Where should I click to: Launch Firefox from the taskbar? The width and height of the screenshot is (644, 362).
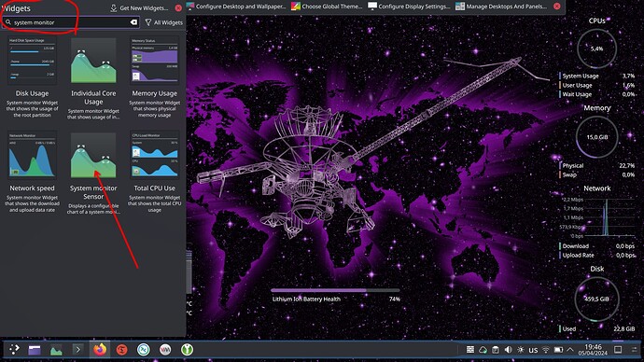[x=99, y=349]
